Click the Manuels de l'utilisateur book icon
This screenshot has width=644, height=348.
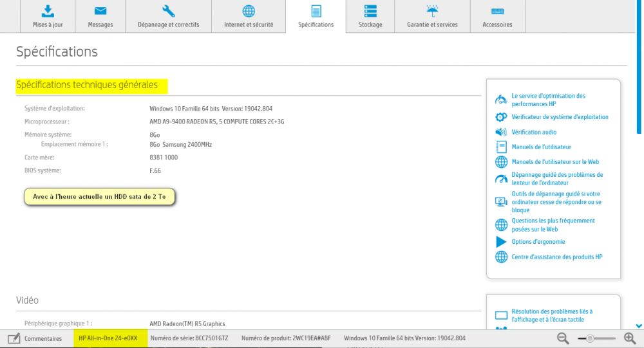click(x=501, y=147)
